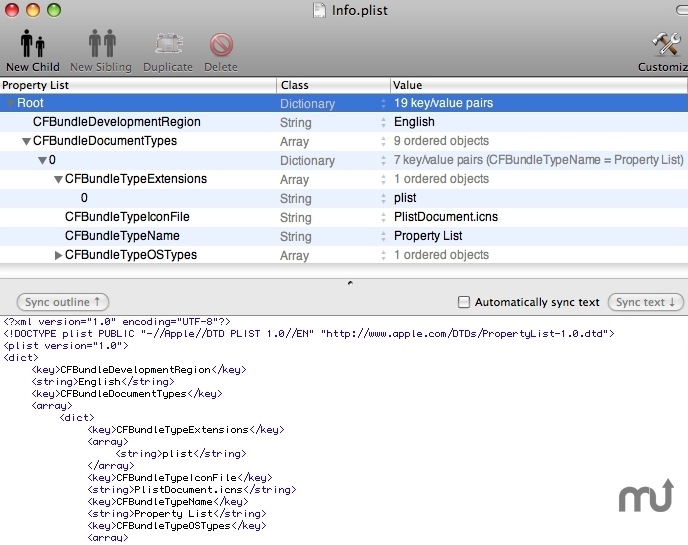Click the Class column header
This screenshot has width=688, height=545.
click(x=333, y=85)
